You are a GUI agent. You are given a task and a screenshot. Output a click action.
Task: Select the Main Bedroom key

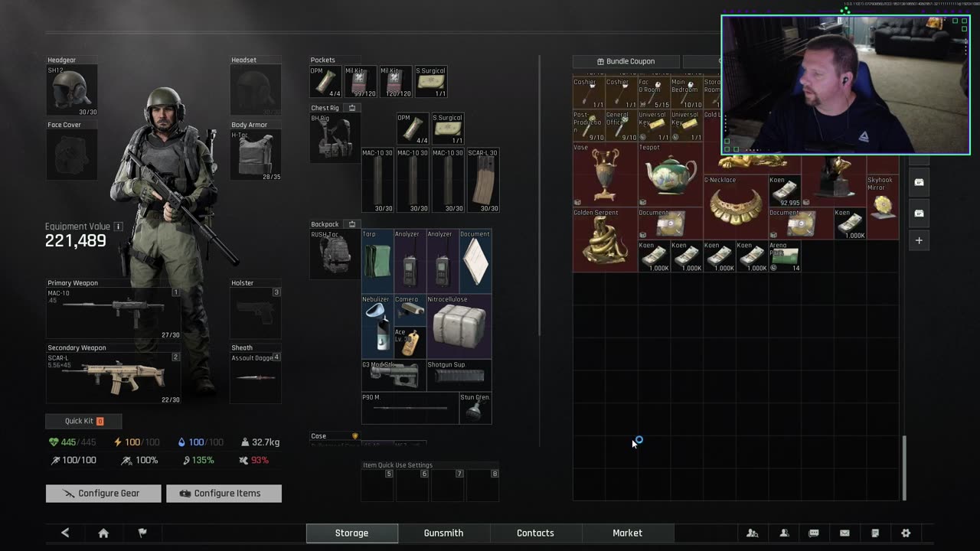[x=687, y=93]
